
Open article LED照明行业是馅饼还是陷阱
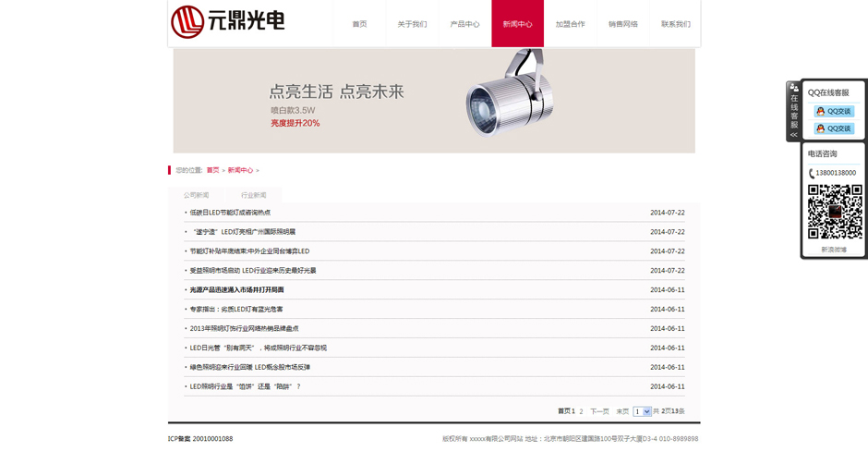[x=246, y=386]
